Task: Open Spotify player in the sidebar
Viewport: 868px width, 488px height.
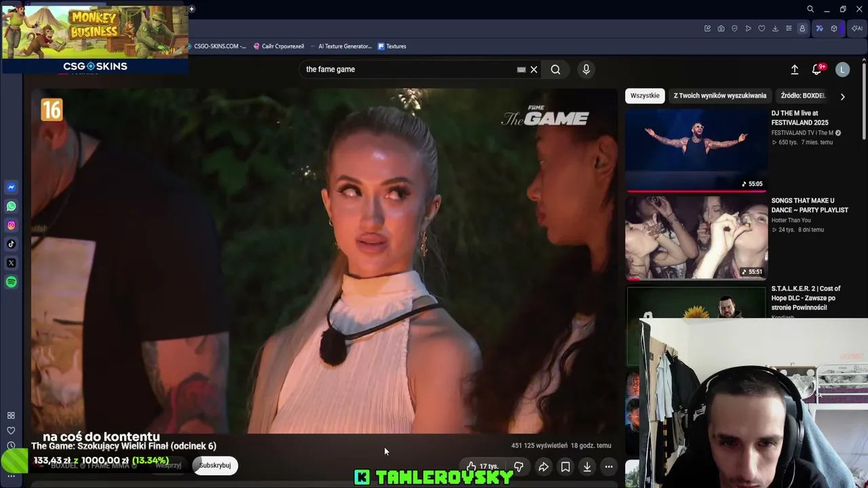Action: coord(11,282)
